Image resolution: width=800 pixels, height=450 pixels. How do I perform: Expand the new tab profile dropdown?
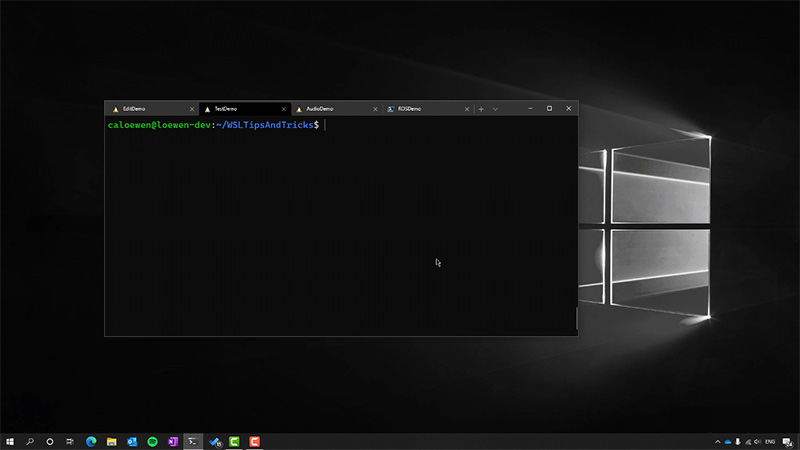[x=495, y=108]
